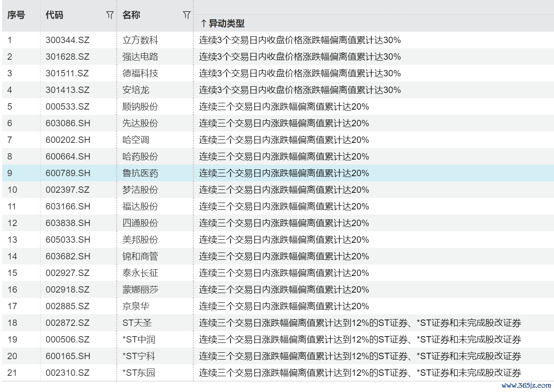The height and width of the screenshot is (392, 554).
Task: Click the 异动类型 text in 顺钠股份 row
Action: [x=284, y=107]
